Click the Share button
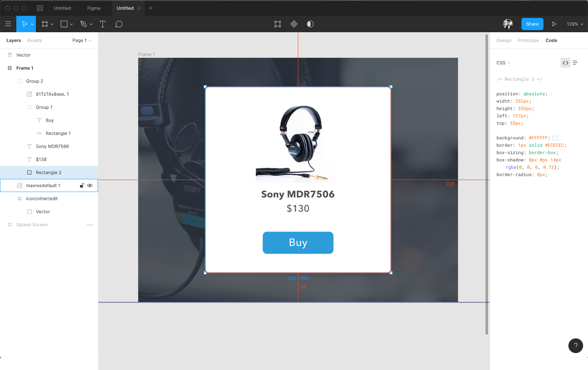The height and width of the screenshot is (370, 588). click(x=532, y=24)
